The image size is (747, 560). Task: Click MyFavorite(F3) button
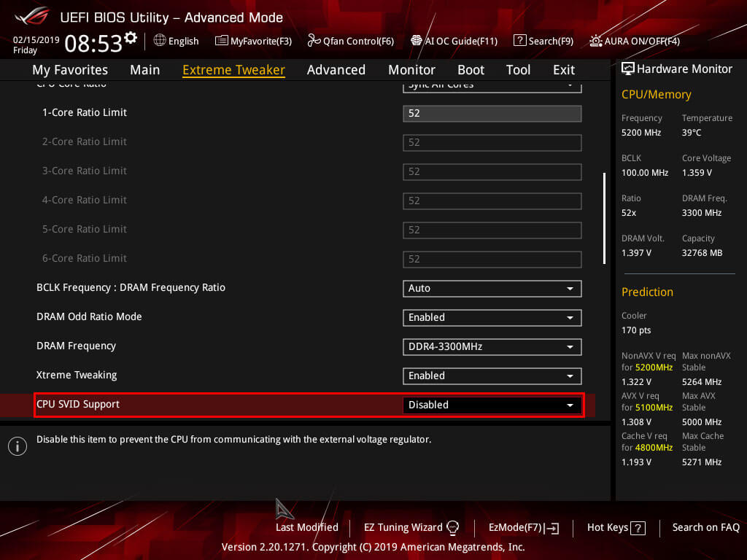coord(253,41)
